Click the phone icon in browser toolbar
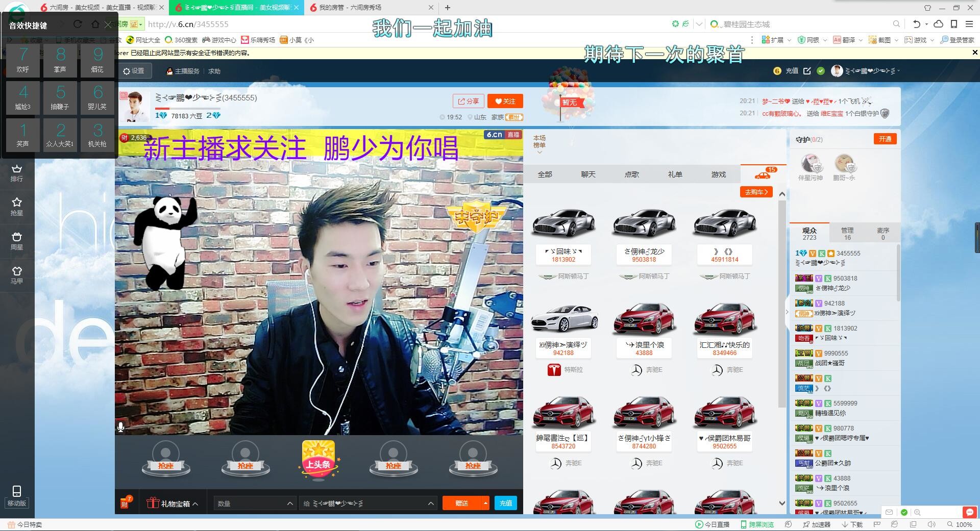980x531 pixels. [x=953, y=24]
